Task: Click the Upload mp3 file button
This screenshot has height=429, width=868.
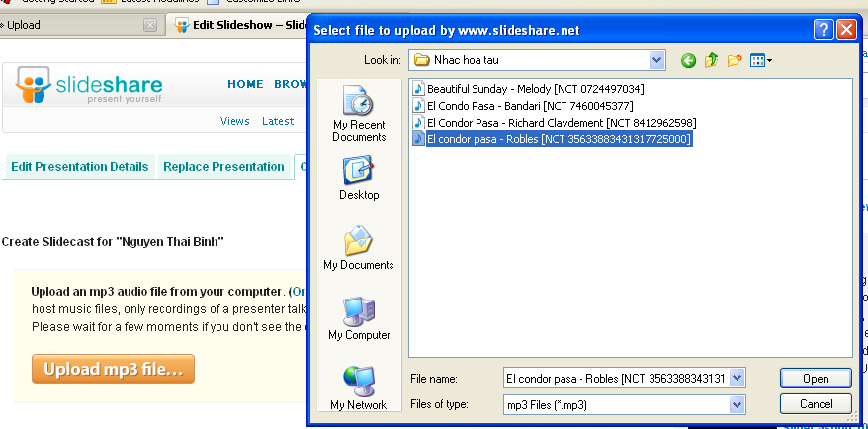Action: point(113,369)
